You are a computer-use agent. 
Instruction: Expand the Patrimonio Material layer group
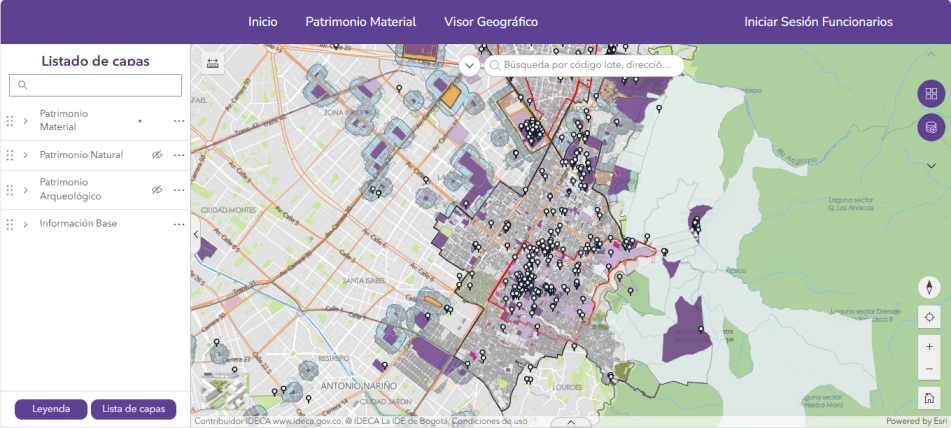coord(25,121)
